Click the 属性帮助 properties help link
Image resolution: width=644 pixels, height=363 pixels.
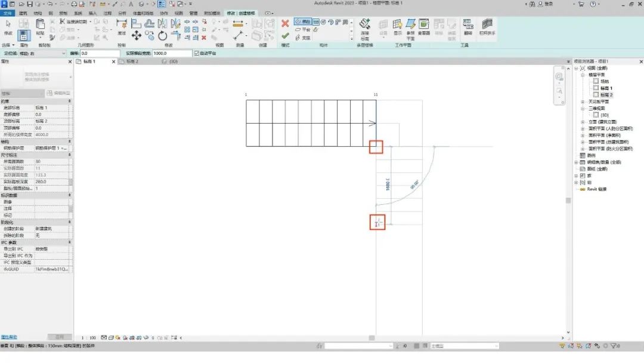point(8,337)
